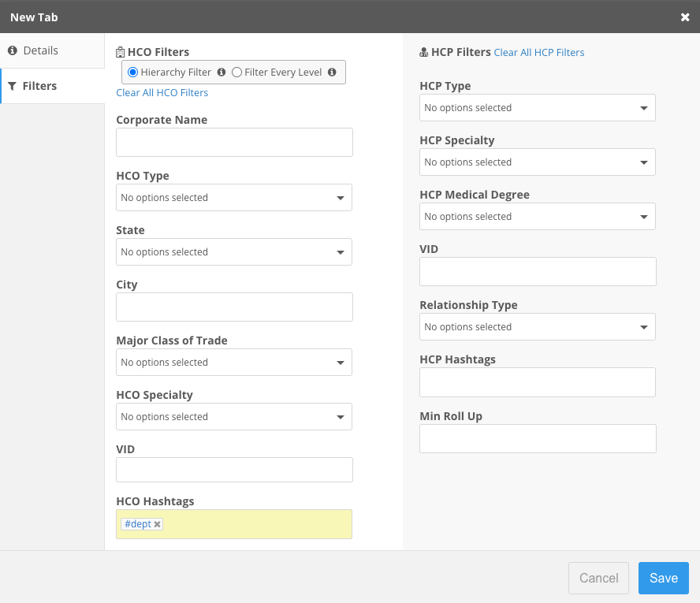This screenshot has width=700, height=603.
Task: Click Clear All HCP Filters link
Action: [539, 53]
